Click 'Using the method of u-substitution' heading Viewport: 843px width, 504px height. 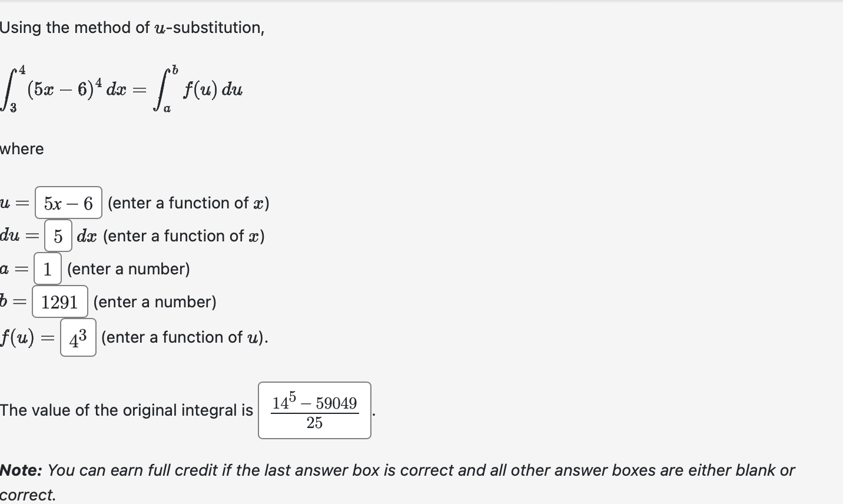click(132, 27)
